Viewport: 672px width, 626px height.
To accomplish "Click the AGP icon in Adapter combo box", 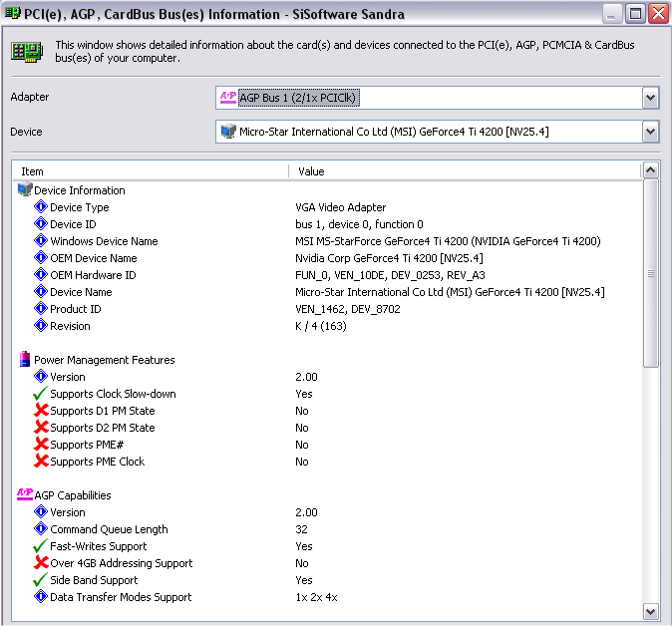I will point(228,98).
